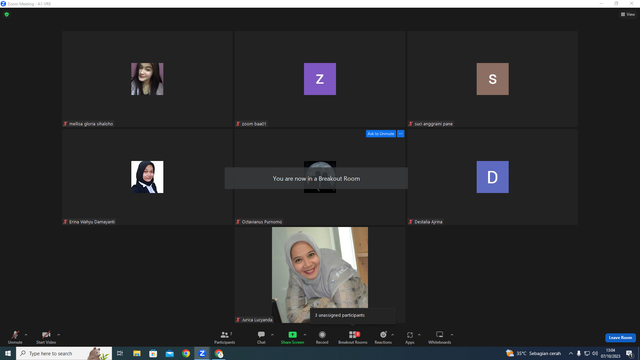Click the name label 'mellisa gloria sihaloho'
This screenshot has height=360, width=640.
click(x=91, y=124)
